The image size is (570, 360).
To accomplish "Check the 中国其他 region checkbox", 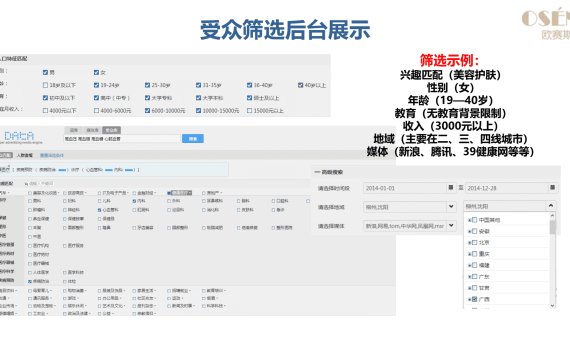I will 474,220.
